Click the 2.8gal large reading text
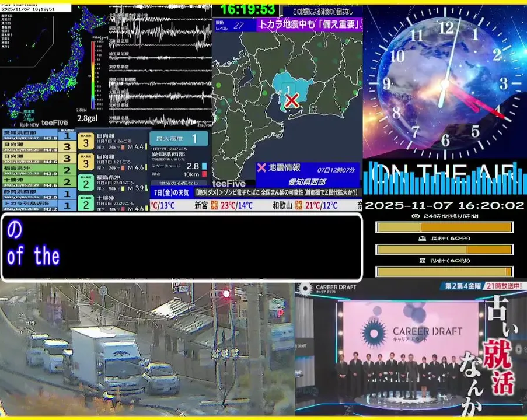 pos(88,118)
